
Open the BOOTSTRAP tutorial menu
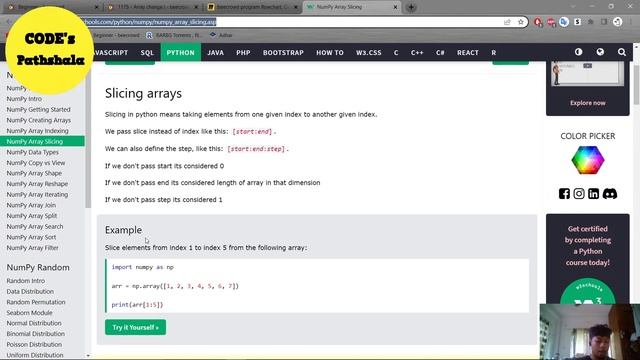pyautogui.click(x=283, y=53)
